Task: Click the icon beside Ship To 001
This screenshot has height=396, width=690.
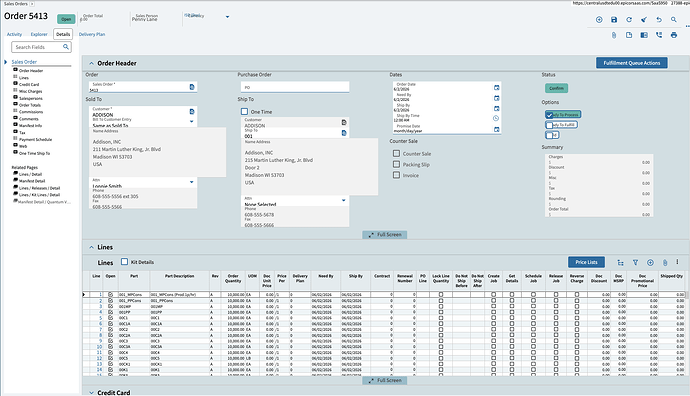Action: (344, 133)
